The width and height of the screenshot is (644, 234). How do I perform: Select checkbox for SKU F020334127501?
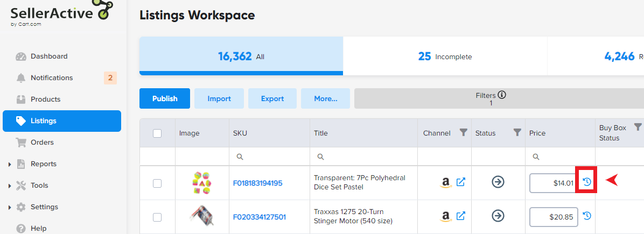pyautogui.click(x=157, y=217)
